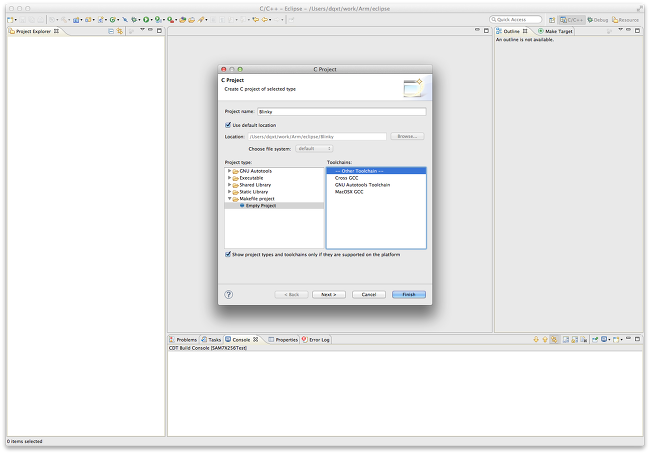Screen dimensions: 650x454
Task: Open the Run button dropdown arrow
Action: [x=152, y=20]
